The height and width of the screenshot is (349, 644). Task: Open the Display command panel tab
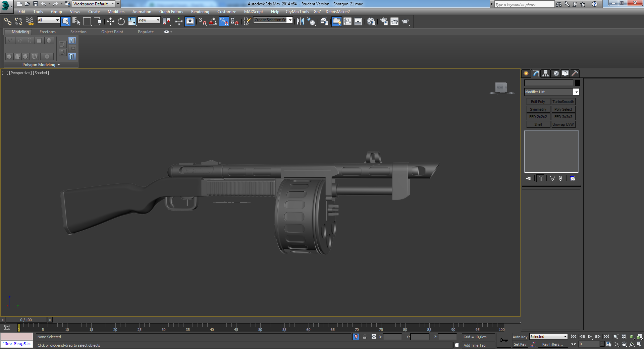pos(565,73)
